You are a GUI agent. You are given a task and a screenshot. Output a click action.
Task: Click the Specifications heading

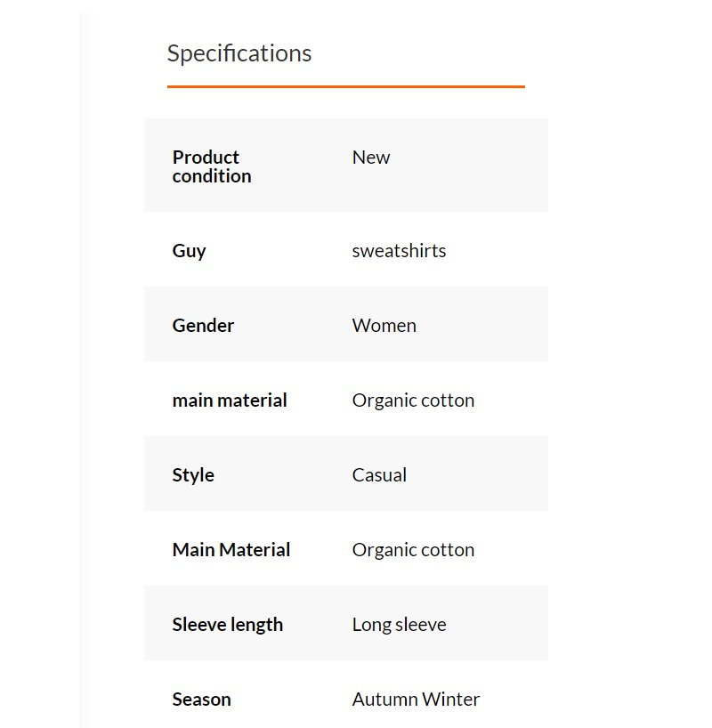[239, 53]
